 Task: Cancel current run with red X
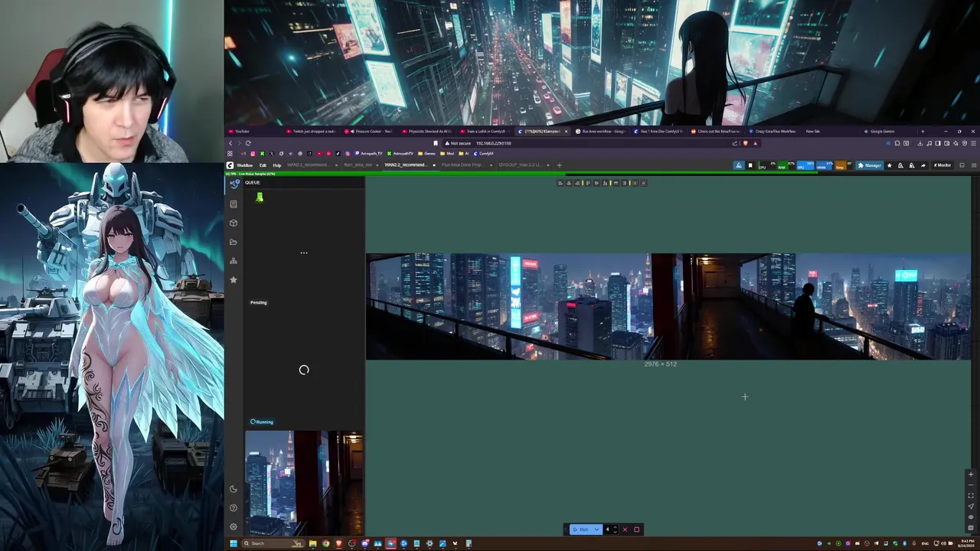pyautogui.click(x=625, y=530)
